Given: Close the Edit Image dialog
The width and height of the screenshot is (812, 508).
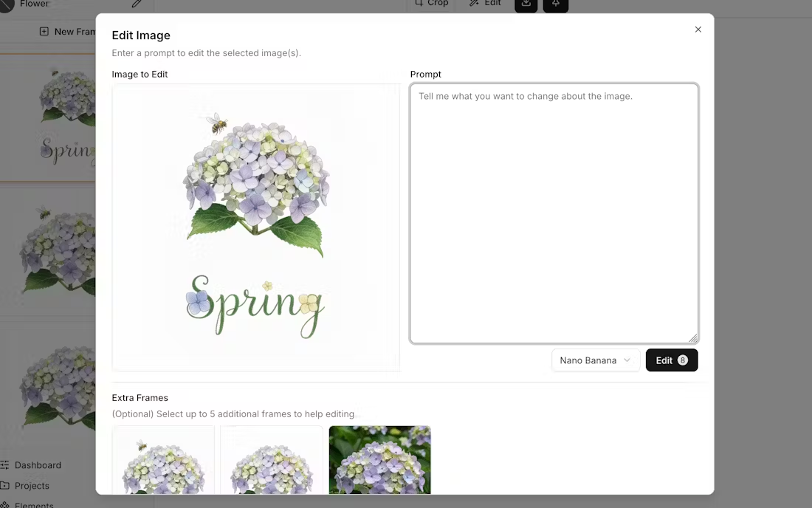Looking at the screenshot, I should click(x=698, y=30).
